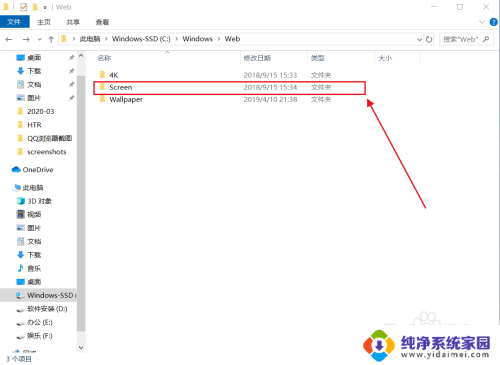Image resolution: width=500 pixels, height=365 pixels.
Task: Open 桌面 under 此电脑
Action: 34,282
